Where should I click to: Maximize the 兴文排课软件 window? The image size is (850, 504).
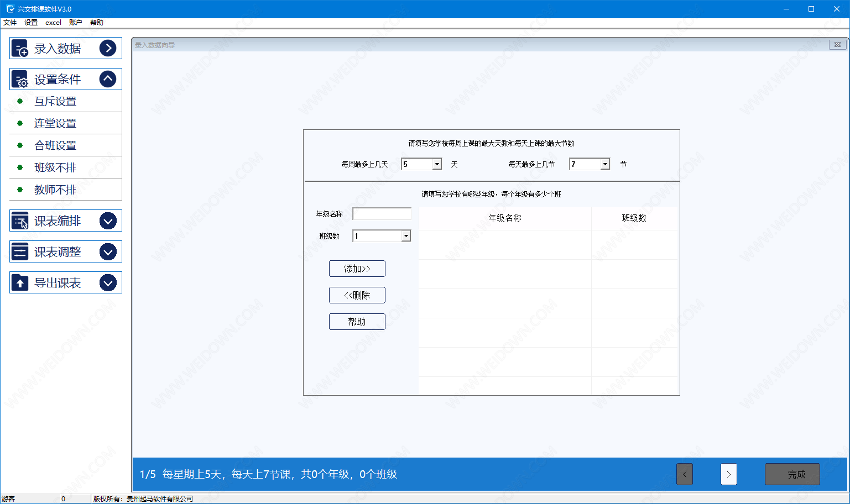click(x=811, y=9)
